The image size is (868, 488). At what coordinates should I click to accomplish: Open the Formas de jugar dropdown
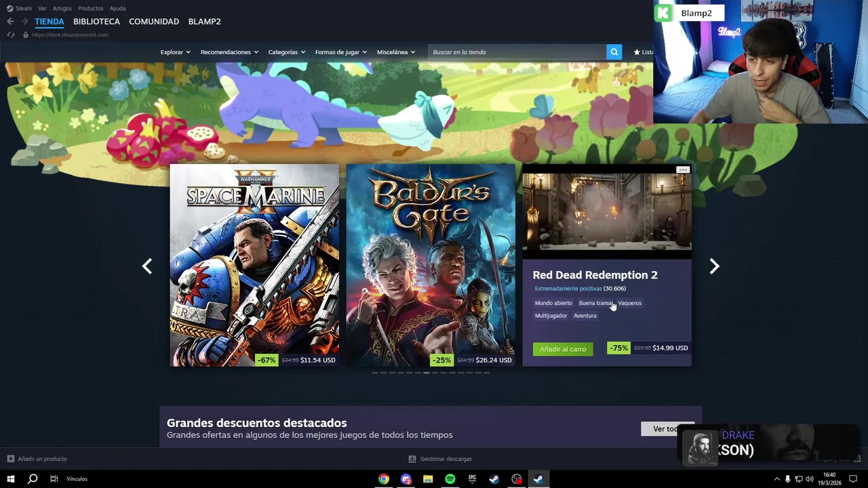[x=340, y=52]
